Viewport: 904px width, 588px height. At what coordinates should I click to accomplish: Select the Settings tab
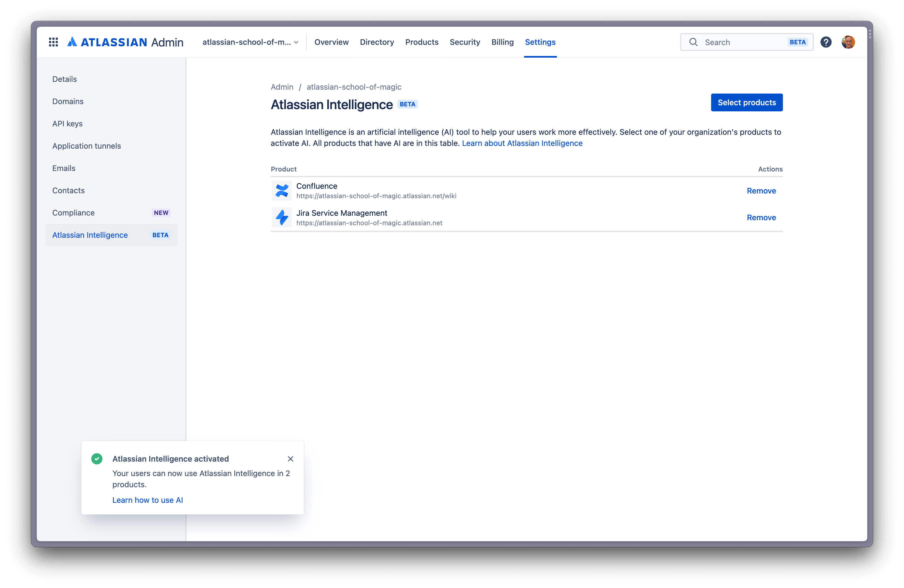point(540,41)
